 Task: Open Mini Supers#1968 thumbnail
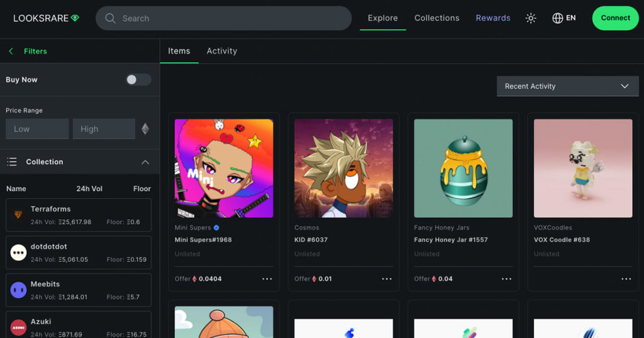[224, 168]
